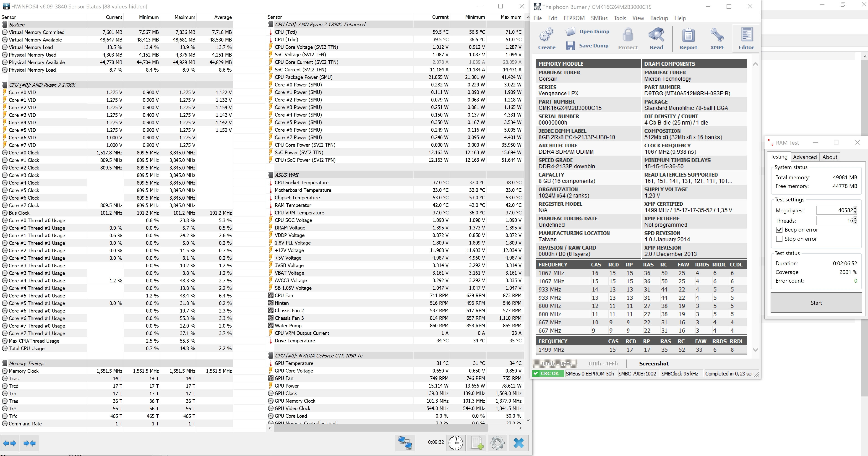
Task: Increase the Megabytes spinner value
Action: (x=855, y=209)
